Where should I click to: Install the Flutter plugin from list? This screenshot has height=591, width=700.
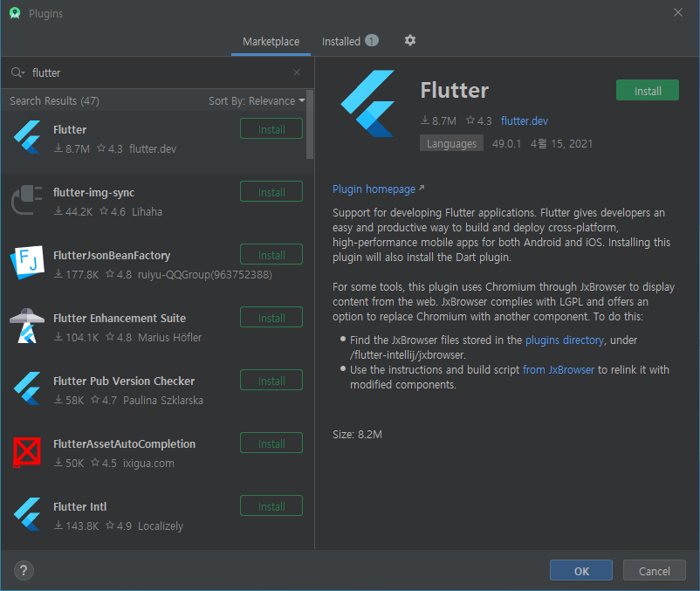pos(271,128)
